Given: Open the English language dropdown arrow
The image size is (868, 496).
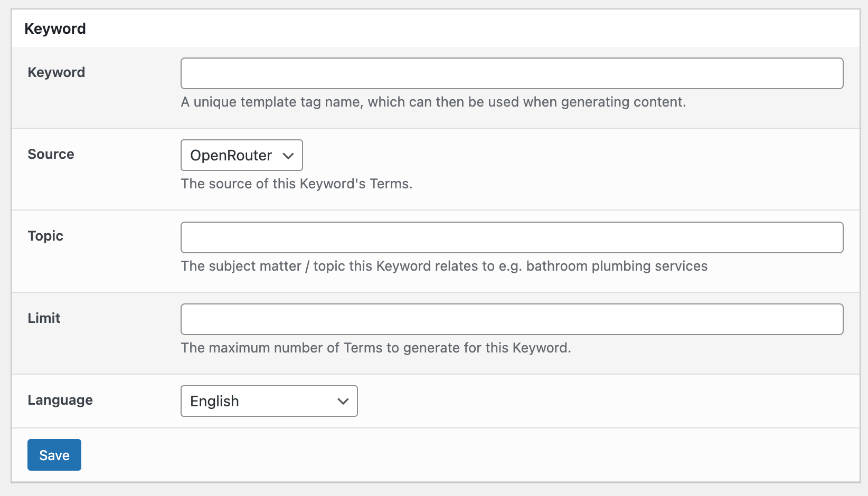Looking at the screenshot, I should coord(342,401).
